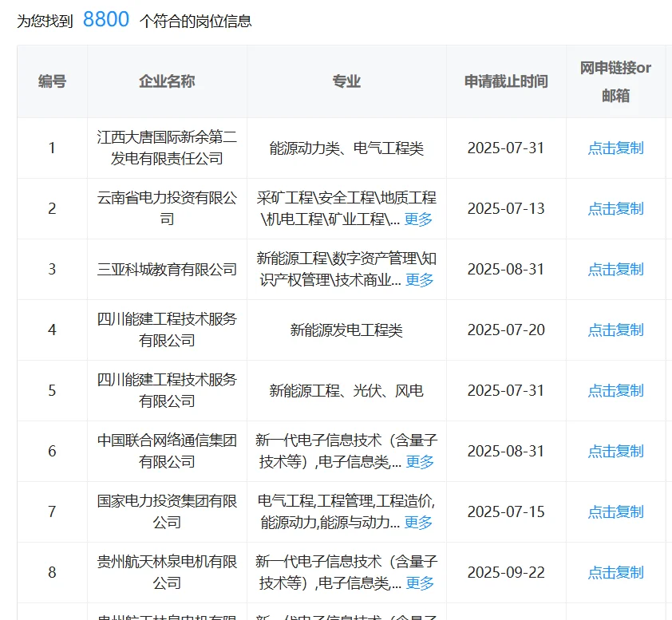Copy link for 中国联合网络通信集团

click(615, 451)
